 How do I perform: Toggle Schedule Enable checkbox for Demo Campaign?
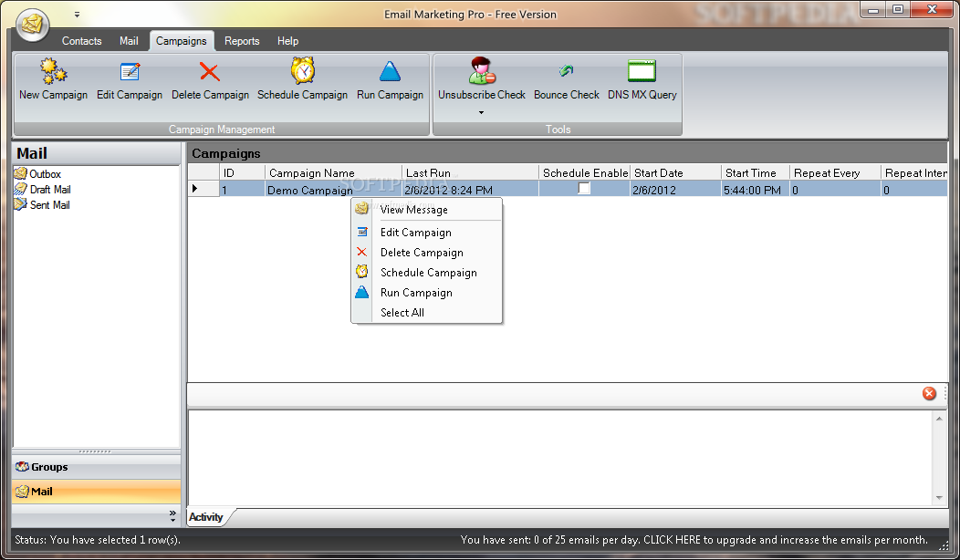point(584,189)
